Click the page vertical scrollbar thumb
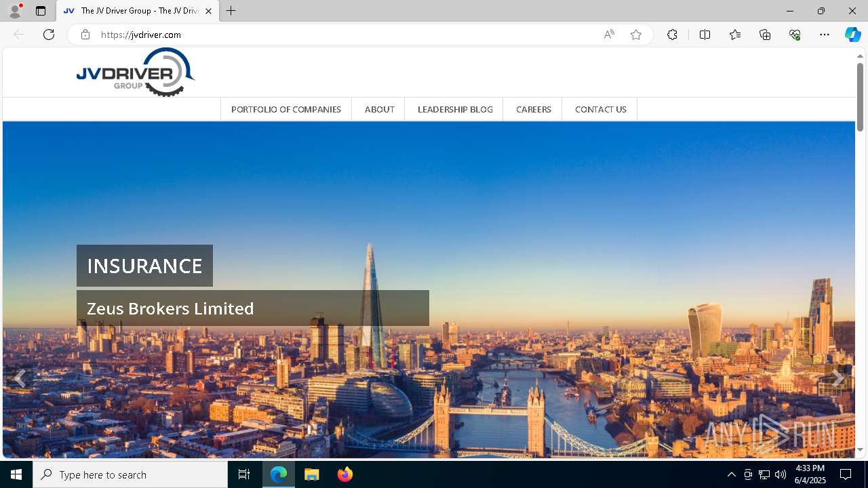Screen dimensions: 868x488 860,97
